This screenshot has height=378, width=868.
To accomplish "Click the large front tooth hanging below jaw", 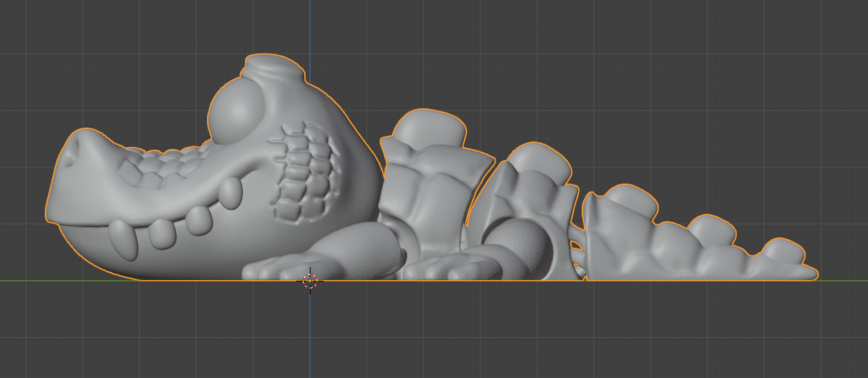I will pos(123,239).
